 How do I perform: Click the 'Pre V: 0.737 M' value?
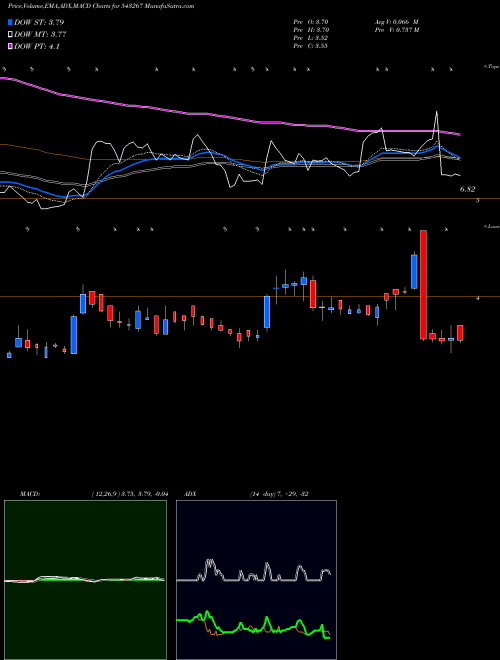pos(396,30)
